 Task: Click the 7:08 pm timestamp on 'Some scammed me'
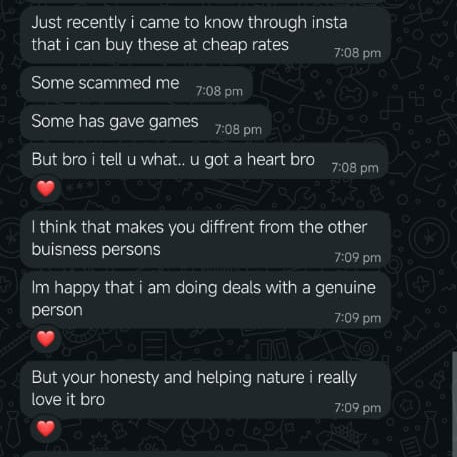219,91
